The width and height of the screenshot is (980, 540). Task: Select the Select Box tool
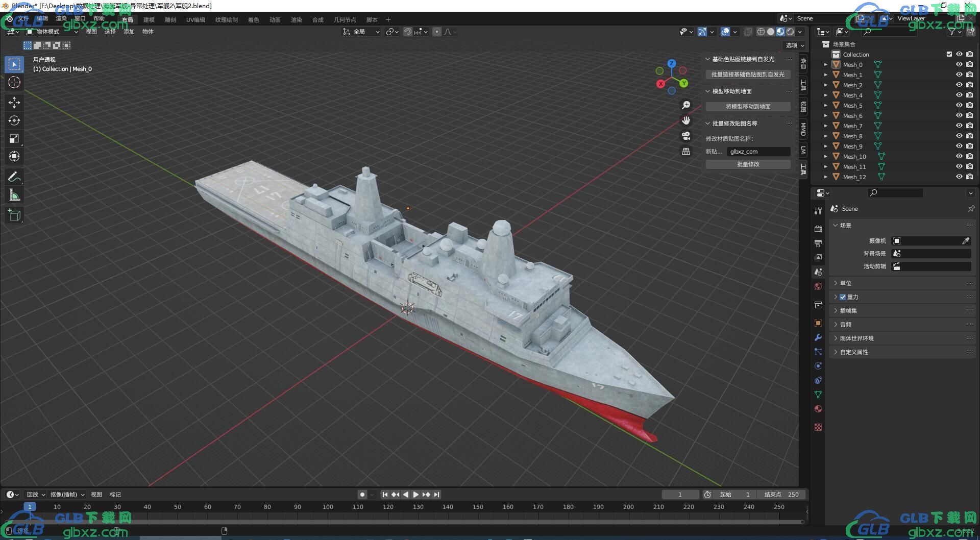tap(14, 64)
